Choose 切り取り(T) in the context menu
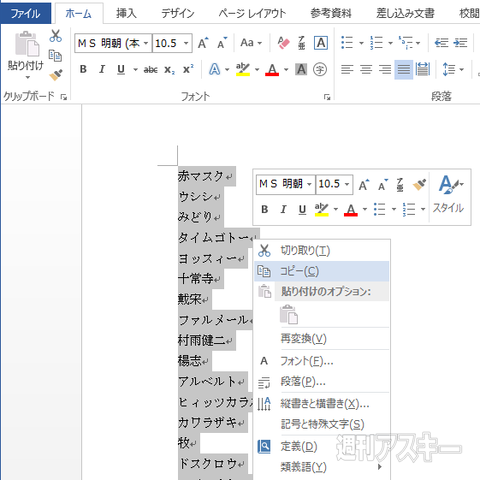The image size is (480, 480). click(321, 250)
